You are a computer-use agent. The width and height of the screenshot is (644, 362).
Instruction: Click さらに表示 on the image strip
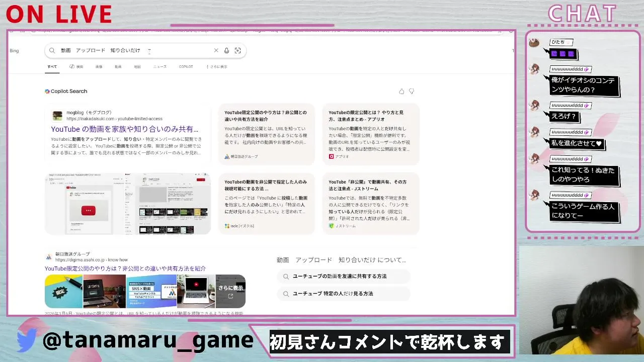coord(230,291)
